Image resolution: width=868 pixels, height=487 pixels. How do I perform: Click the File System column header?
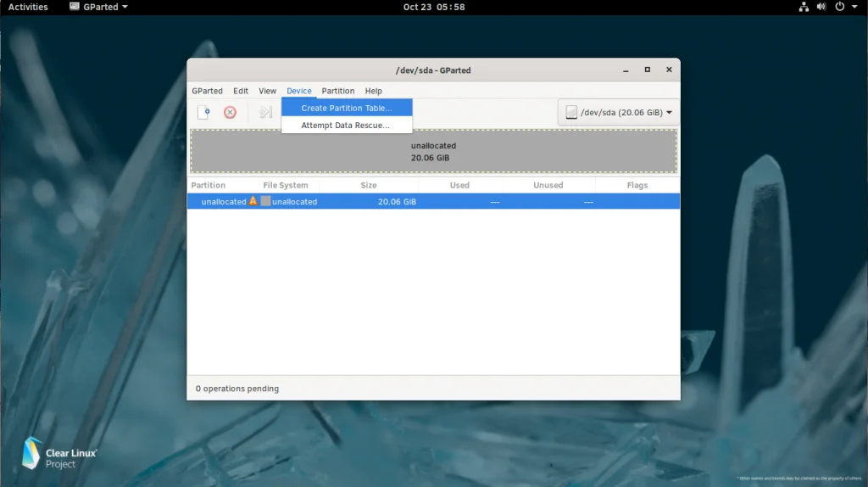pos(289,185)
